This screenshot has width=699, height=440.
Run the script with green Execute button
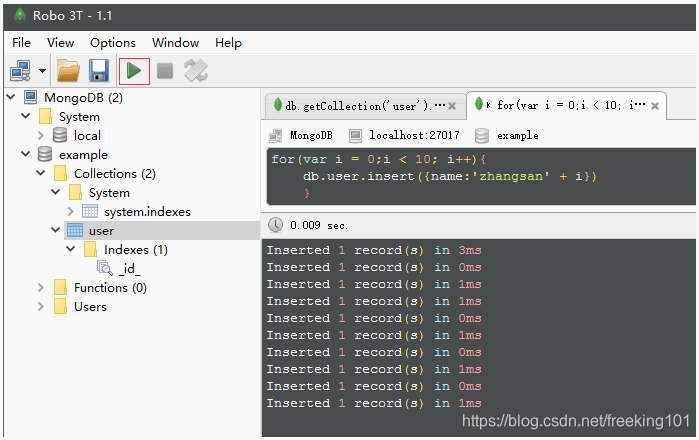pos(134,71)
